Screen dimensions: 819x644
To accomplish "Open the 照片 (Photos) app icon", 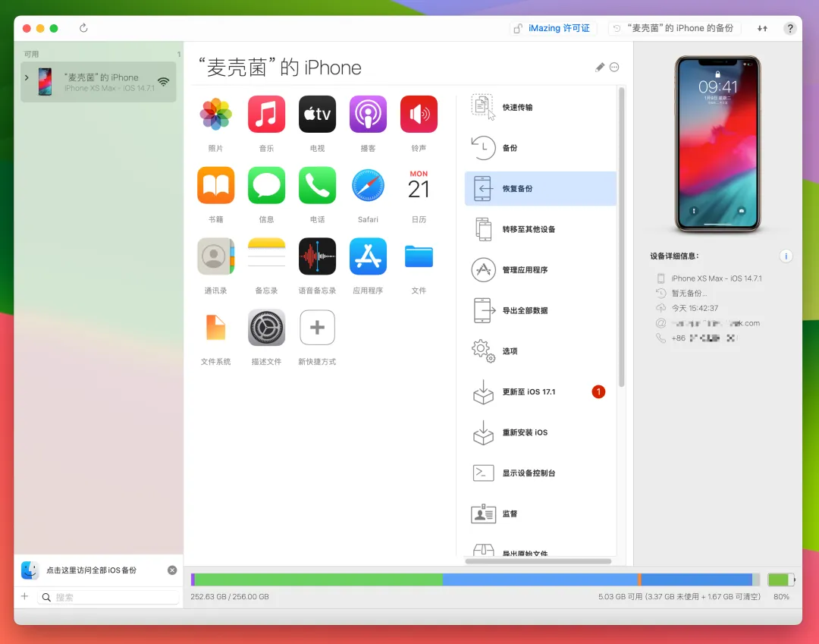I will click(x=215, y=114).
